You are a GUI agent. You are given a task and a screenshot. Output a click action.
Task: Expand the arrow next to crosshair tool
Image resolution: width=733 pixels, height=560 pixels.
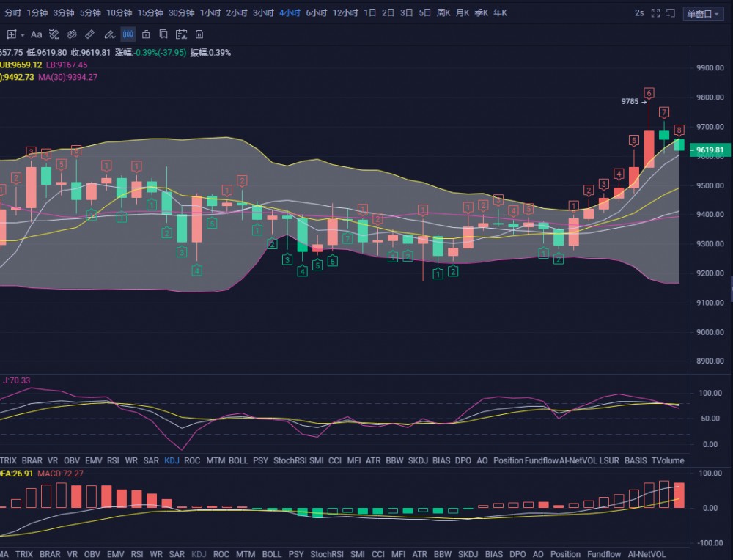coord(22,35)
